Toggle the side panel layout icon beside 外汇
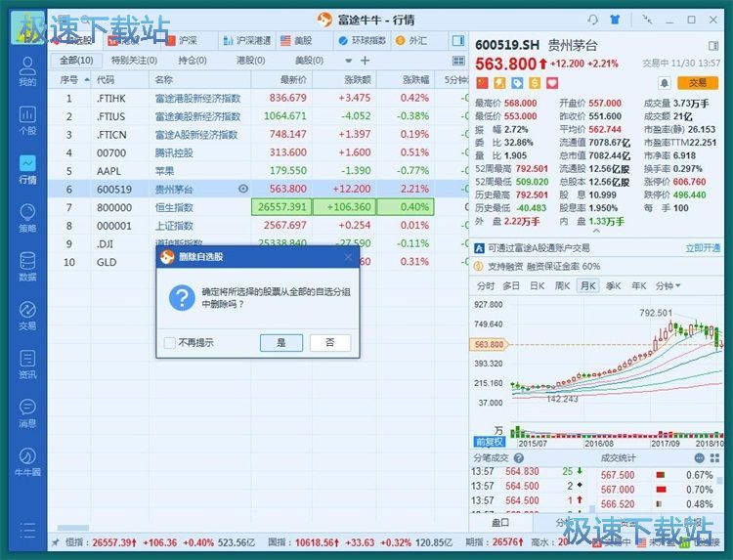 tap(458, 41)
